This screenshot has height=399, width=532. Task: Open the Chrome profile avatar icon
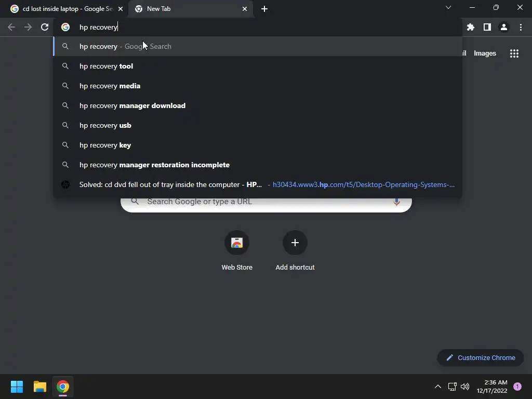coord(504,27)
